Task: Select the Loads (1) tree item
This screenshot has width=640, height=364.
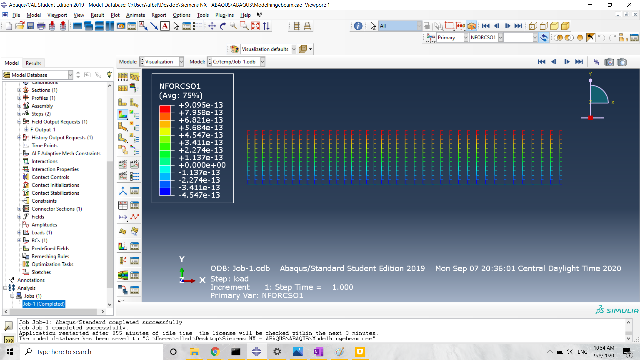Action: (x=42, y=233)
